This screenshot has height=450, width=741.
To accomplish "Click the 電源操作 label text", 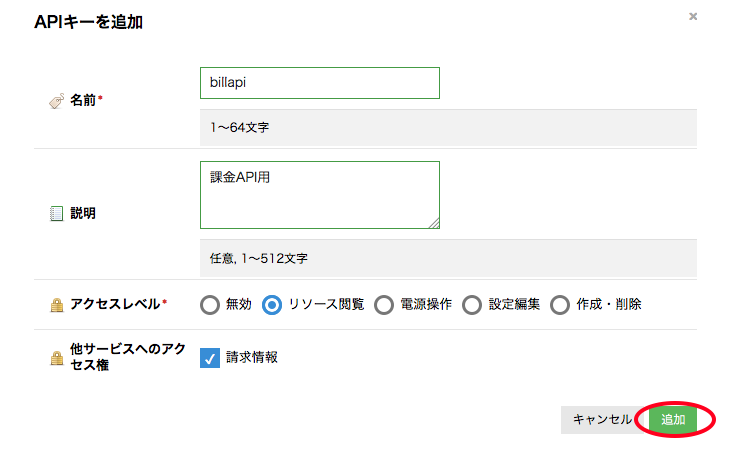I will [426, 304].
